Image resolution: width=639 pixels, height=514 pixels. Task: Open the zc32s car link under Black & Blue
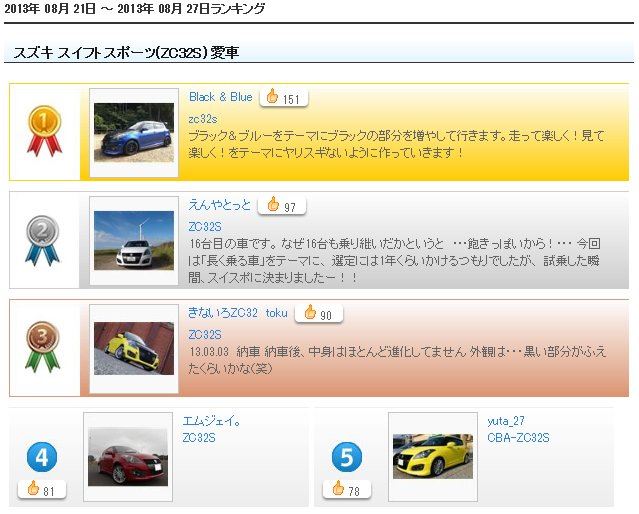[203, 119]
